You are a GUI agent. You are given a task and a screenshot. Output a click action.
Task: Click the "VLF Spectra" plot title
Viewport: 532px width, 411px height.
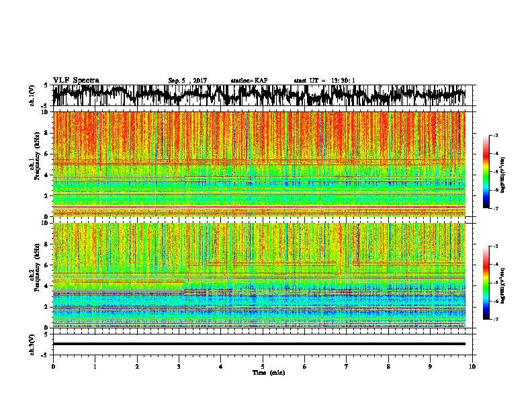76,81
